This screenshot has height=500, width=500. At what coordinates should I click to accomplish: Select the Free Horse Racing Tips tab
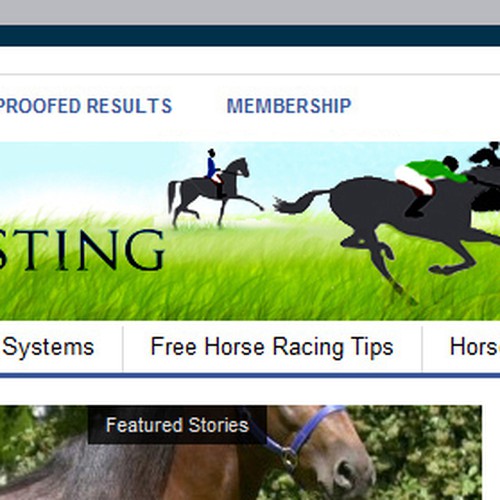tap(272, 347)
